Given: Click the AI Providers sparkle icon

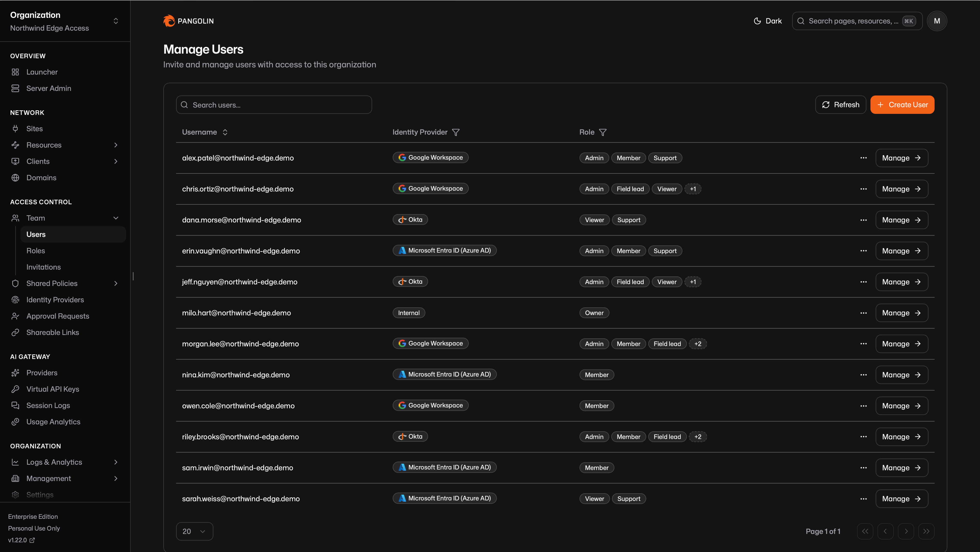Looking at the screenshot, I should (15, 373).
